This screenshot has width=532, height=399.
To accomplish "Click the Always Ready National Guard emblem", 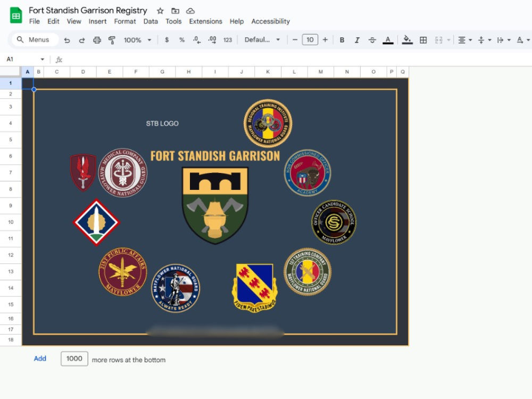I will 176,288.
